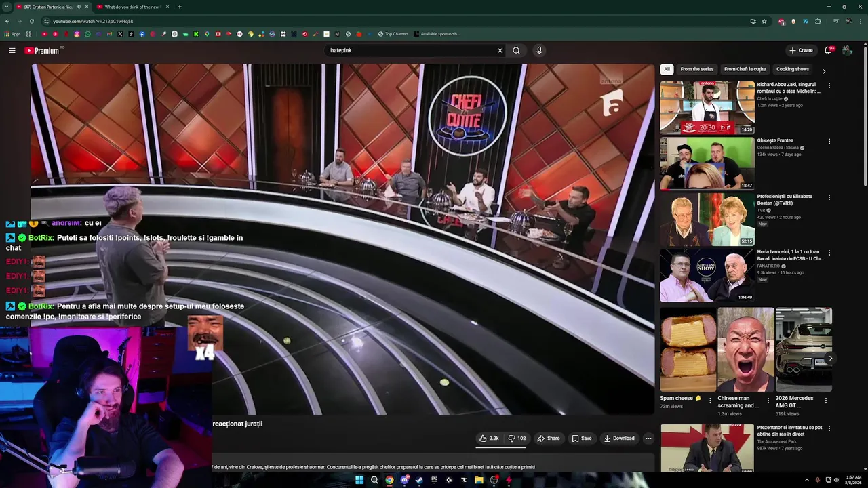
Task: Show next Shorts with arrow button
Action: click(830, 359)
